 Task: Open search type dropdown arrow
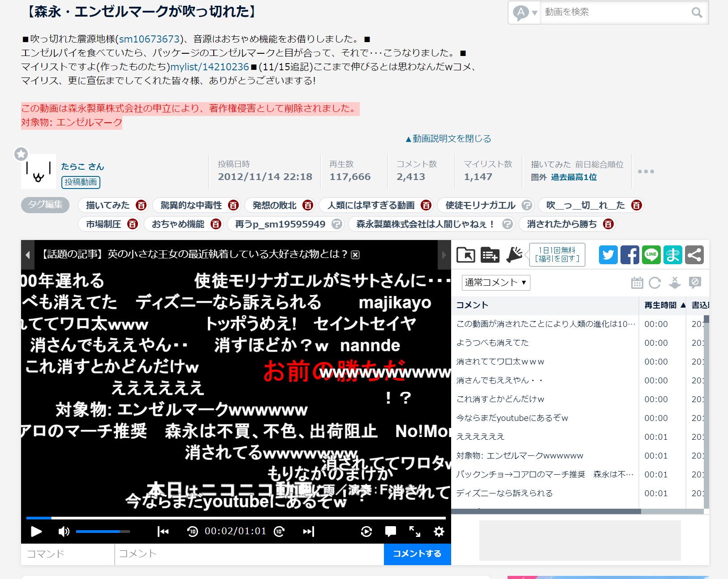(x=534, y=13)
